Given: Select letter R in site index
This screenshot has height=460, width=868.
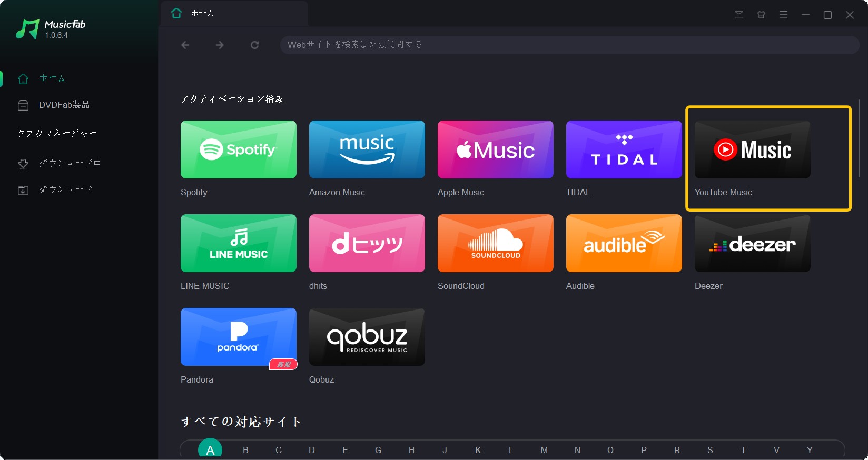Looking at the screenshot, I should click(x=677, y=450).
